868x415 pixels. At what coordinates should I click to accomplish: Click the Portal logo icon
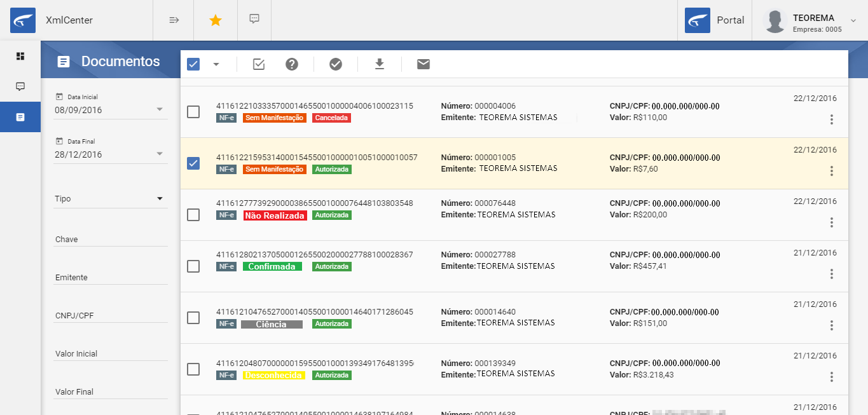698,20
